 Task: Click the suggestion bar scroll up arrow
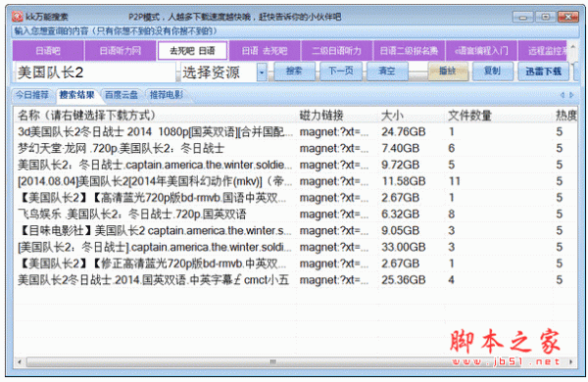tap(572, 47)
